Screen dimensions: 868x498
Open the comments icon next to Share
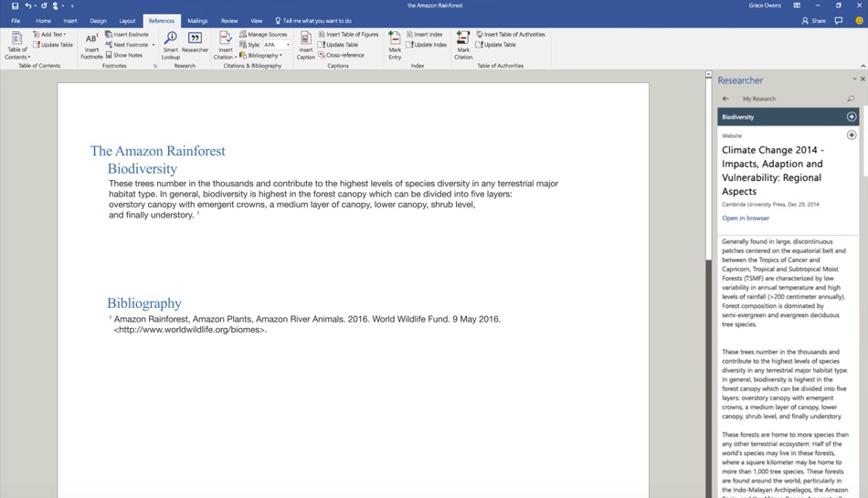click(839, 21)
